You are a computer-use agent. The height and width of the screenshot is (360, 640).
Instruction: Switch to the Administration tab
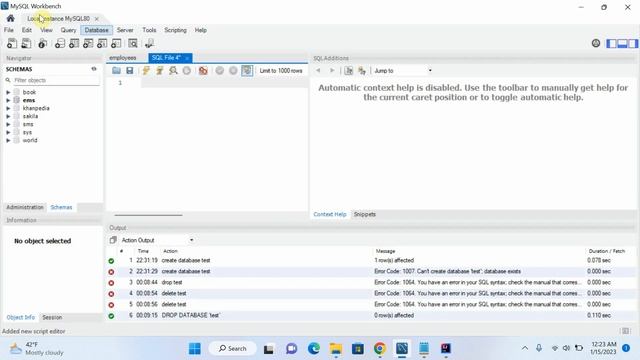tap(24, 207)
